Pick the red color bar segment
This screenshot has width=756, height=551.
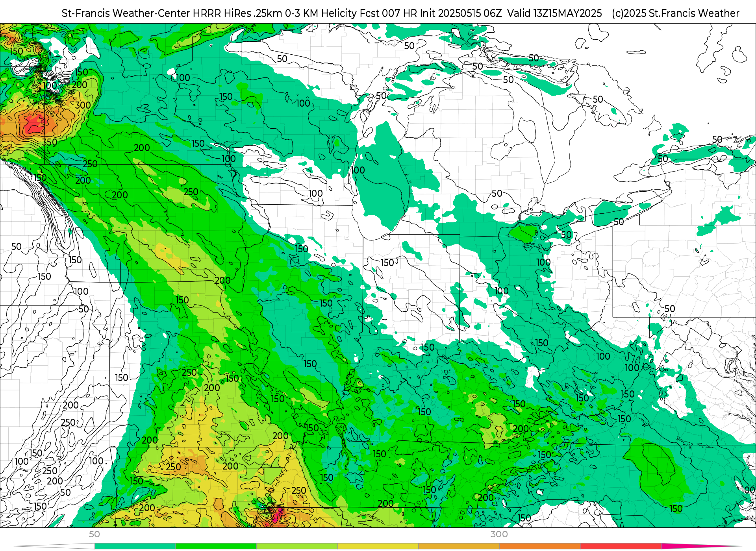click(621, 546)
